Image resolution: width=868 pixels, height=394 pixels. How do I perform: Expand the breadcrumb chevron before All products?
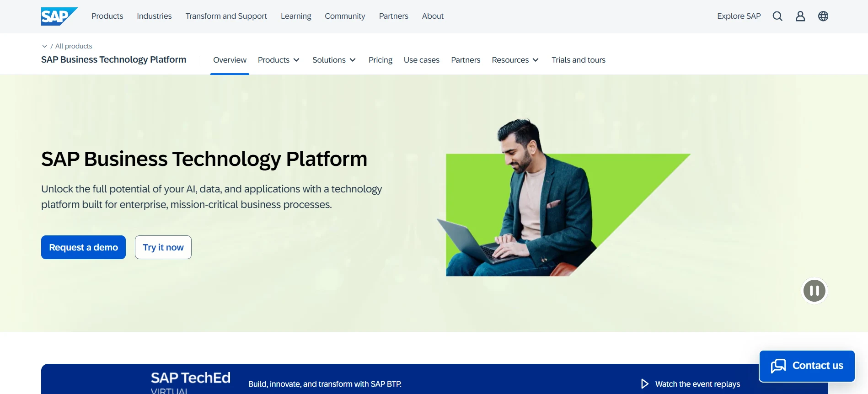tap(44, 46)
